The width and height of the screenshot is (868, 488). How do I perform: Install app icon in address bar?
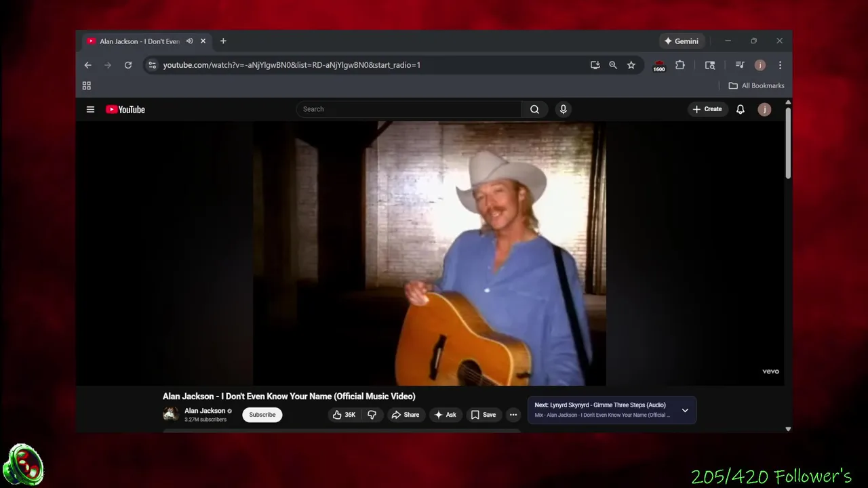(x=595, y=65)
